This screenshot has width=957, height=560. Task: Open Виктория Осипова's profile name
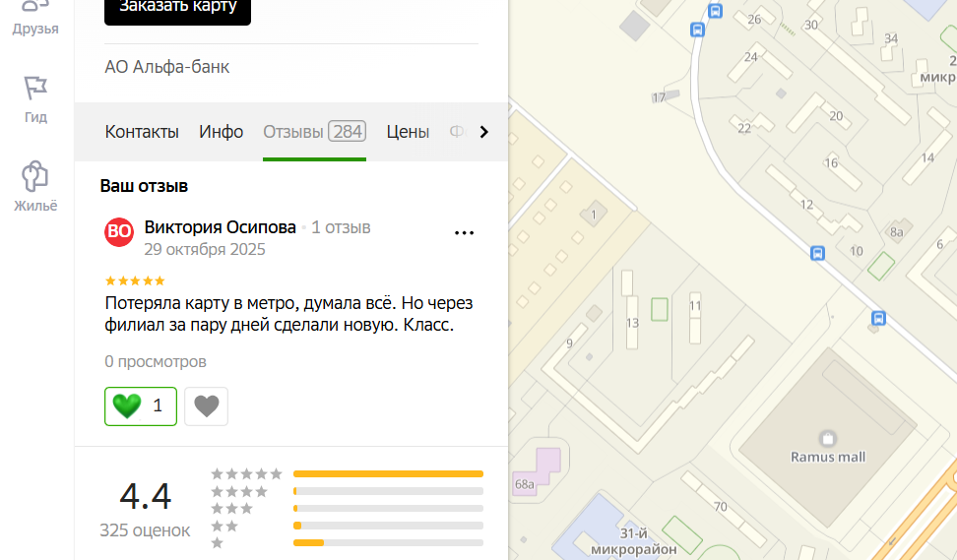click(x=220, y=227)
